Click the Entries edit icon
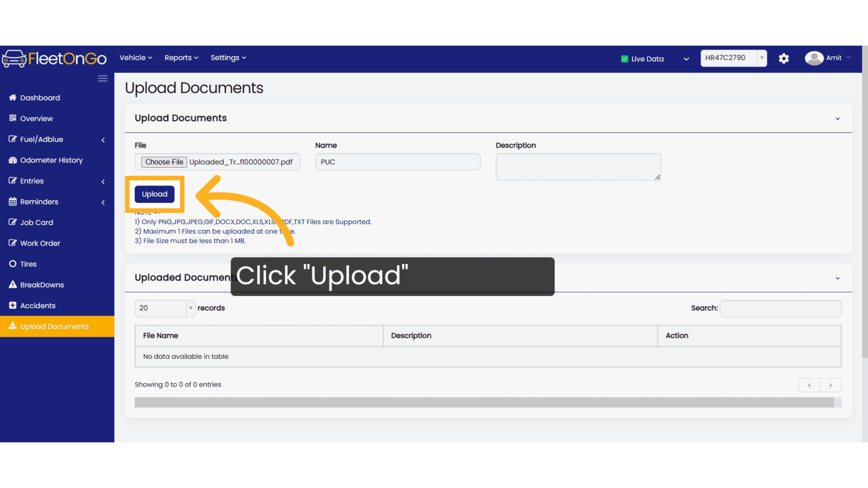Image resolution: width=868 pixels, height=488 pixels. point(12,181)
